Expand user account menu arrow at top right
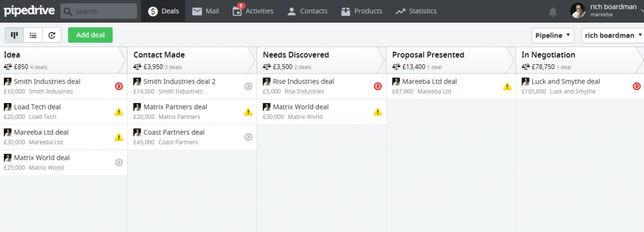 pyautogui.click(x=641, y=11)
